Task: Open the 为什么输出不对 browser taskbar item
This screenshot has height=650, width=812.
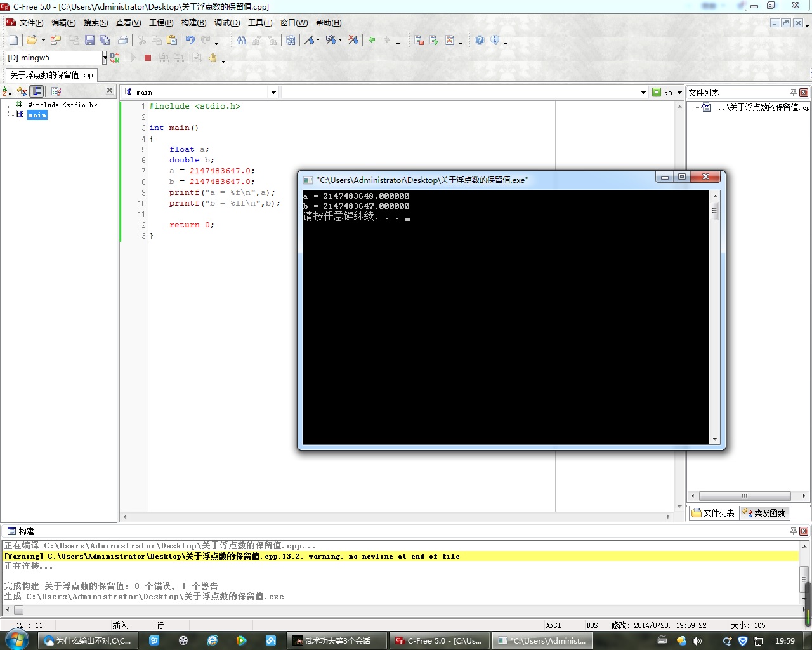Action: pyautogui.click(x=87, y=640)
